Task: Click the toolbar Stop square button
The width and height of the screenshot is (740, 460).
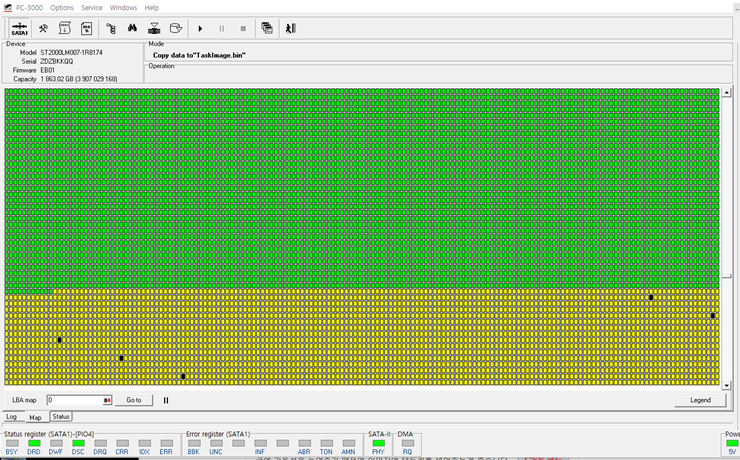Action: [x=243, y=28]
